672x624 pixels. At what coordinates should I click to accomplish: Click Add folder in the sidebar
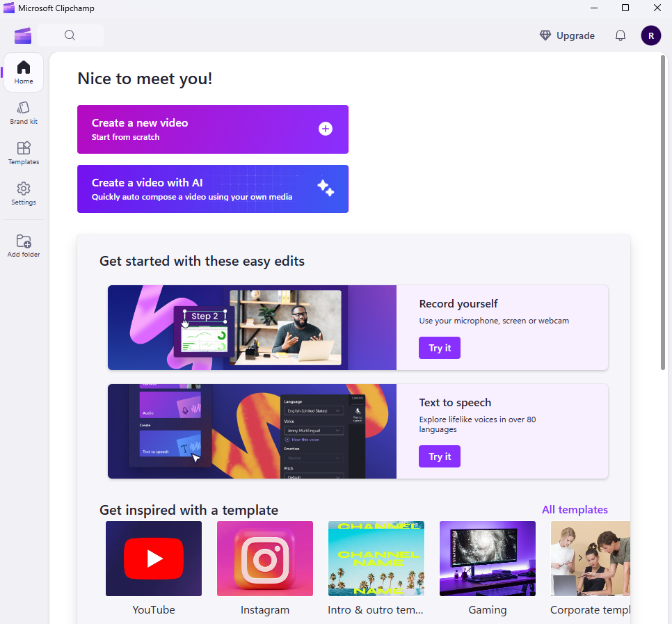[x=24, y=246]
